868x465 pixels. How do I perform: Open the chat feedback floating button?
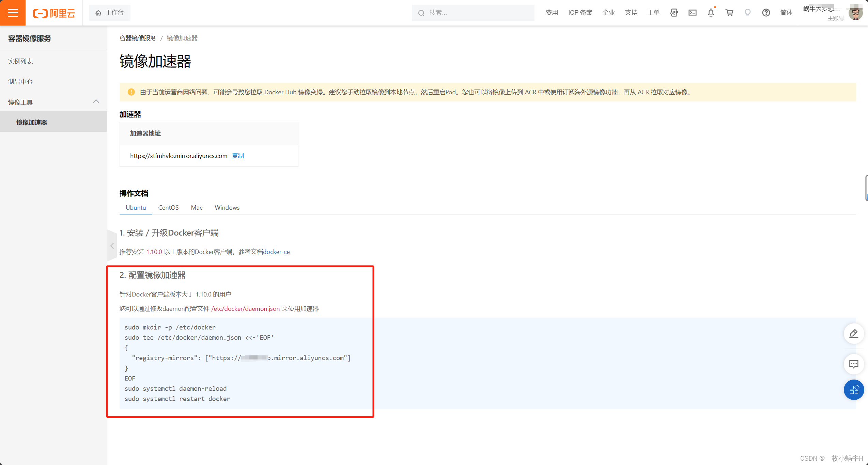[854, 364]
